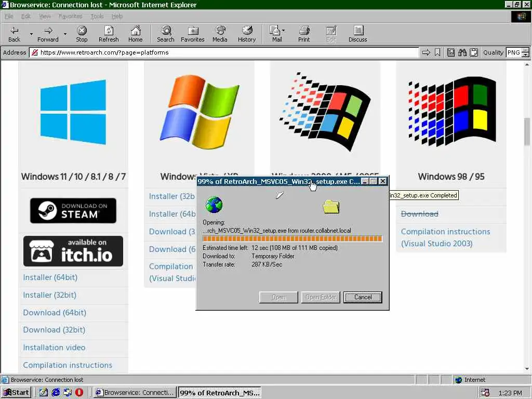The width and height of the screenshot is (532, 399).
Task: Click the orange download progress bar
Action: tap(292, 239)
